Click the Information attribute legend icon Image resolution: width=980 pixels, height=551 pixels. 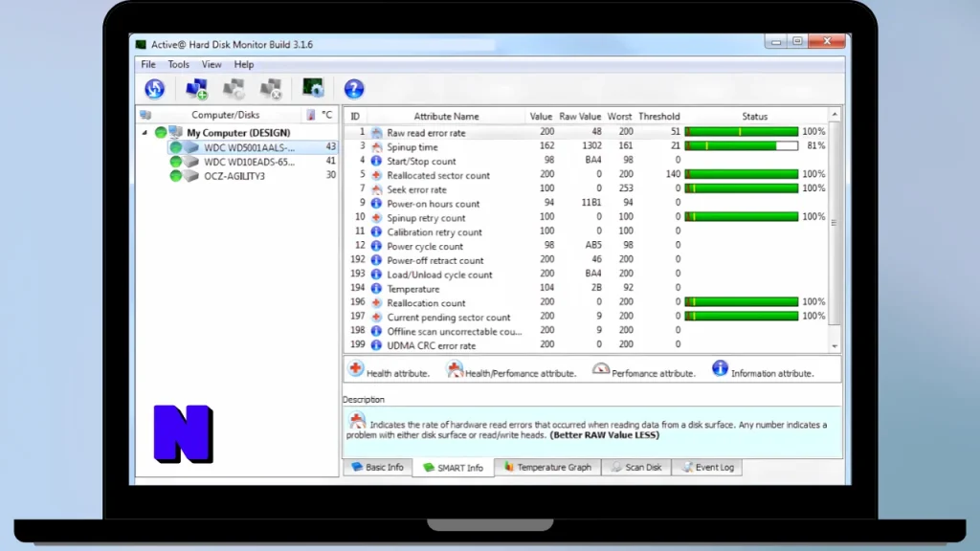[x=720, y=368]
